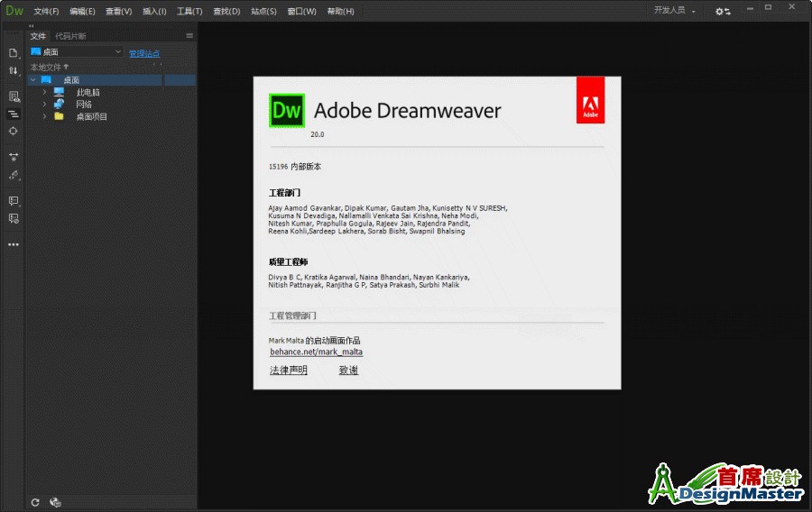812x512 pixels.
Task: Click the 工程管理部门 heading text
Action: 292,315
